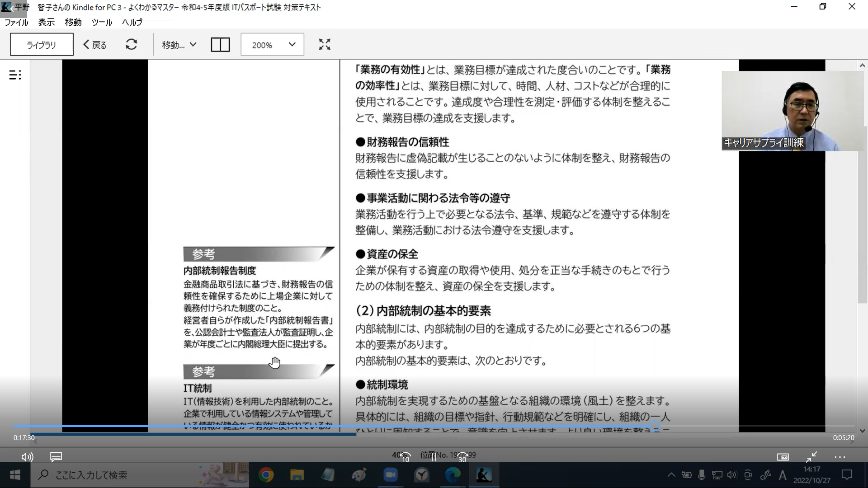Click the back arrow icon in top-left corner
This screenshot has height=488, width=868.
click(12, 9)
